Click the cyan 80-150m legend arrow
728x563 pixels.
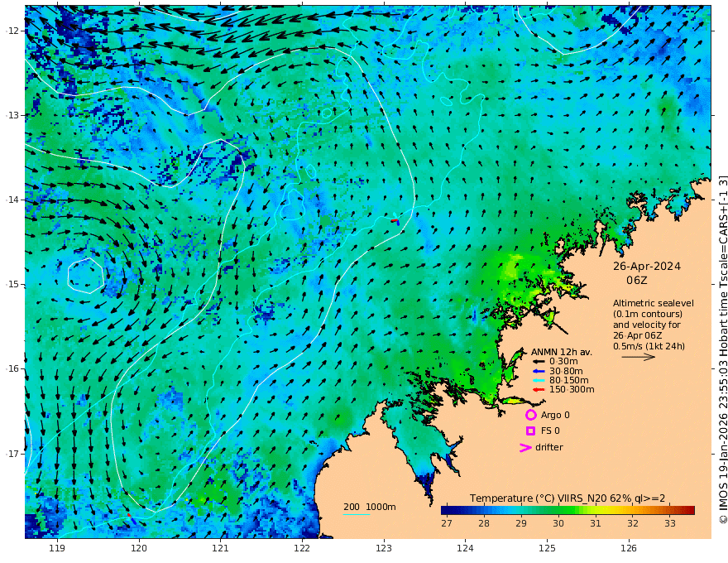click(539, 381)
